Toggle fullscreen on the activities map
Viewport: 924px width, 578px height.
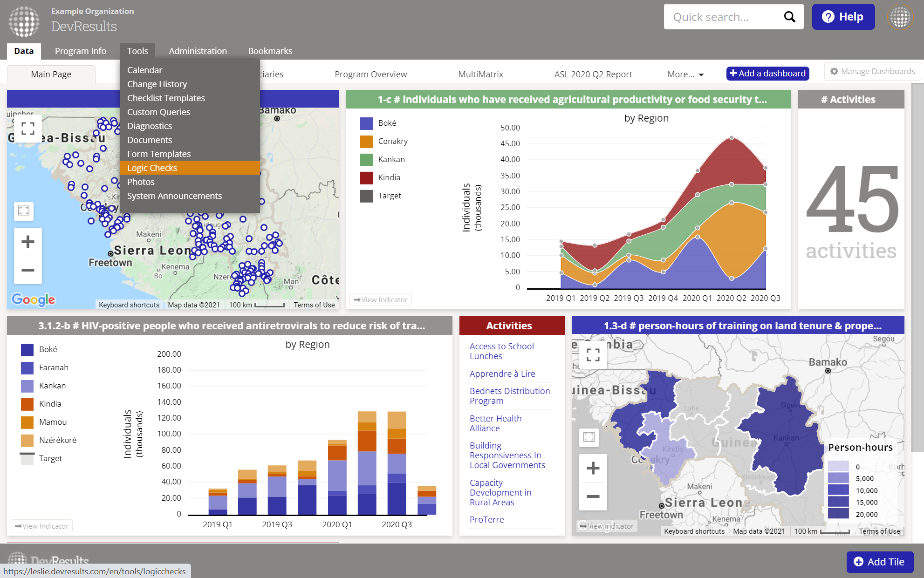click(28, 129)
